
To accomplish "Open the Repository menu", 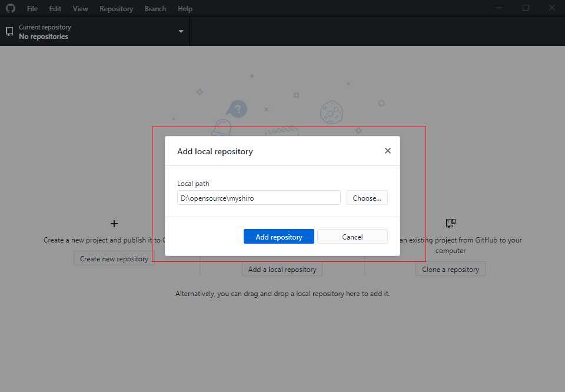I will [x=117, y=9].
